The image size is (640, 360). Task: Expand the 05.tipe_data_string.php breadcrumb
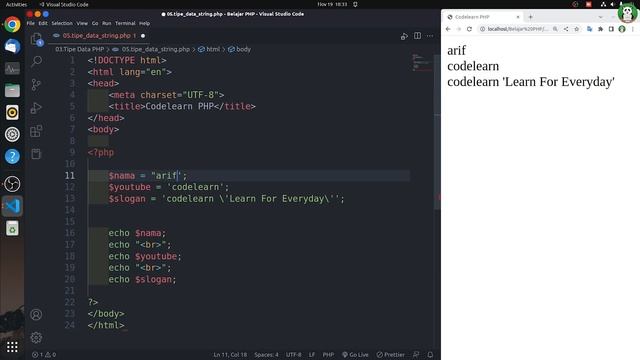pyautogui.click(x=156, y=49)
